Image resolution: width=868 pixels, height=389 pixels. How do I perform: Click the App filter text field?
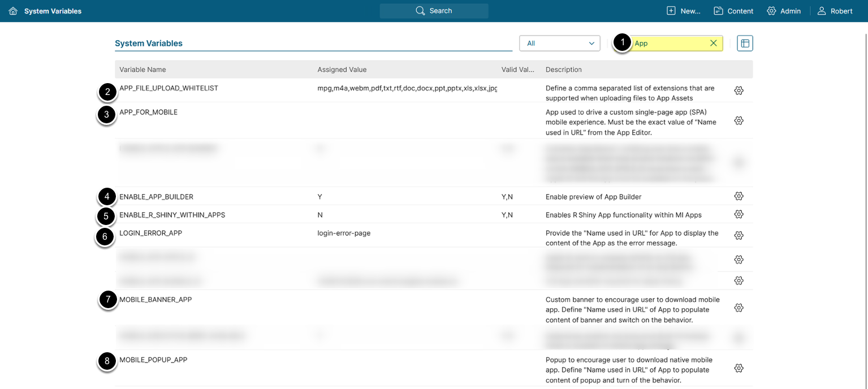[669, 44]
